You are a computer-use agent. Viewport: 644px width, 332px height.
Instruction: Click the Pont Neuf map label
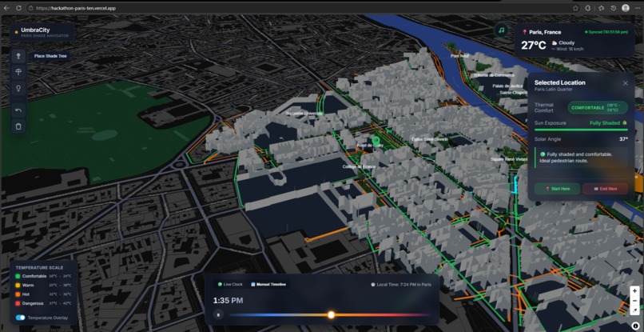coord(459,55)
